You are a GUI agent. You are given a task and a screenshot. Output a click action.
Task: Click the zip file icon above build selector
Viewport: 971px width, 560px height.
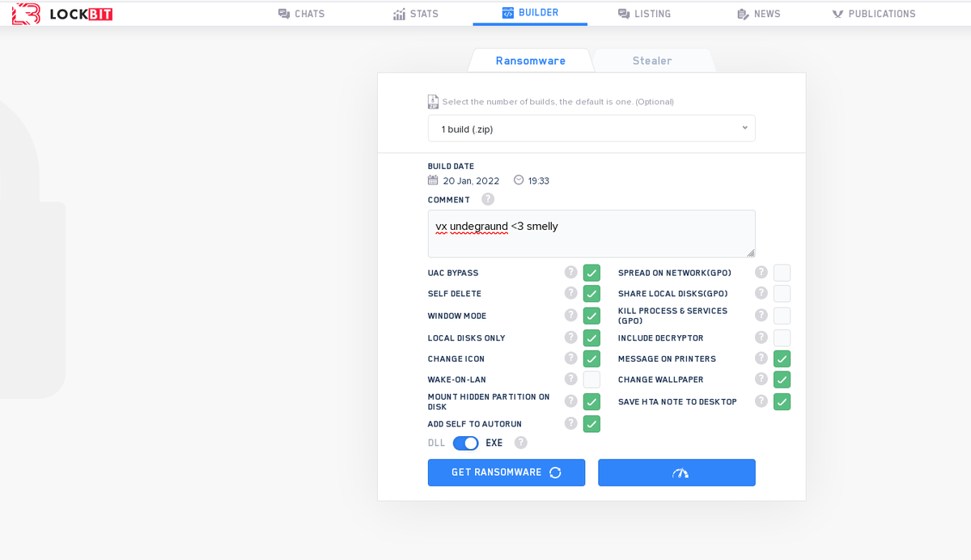tap(433, 102)
